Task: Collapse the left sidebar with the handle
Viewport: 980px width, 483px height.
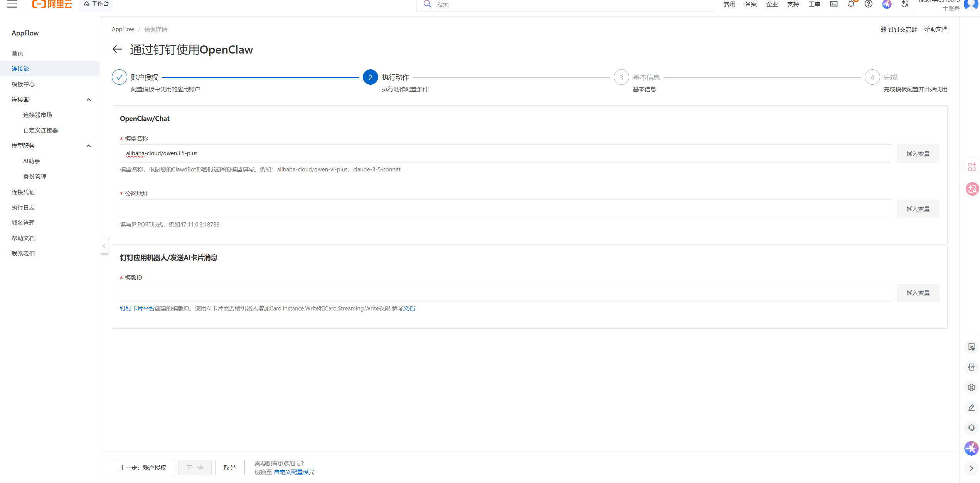Action: point(104,246)
